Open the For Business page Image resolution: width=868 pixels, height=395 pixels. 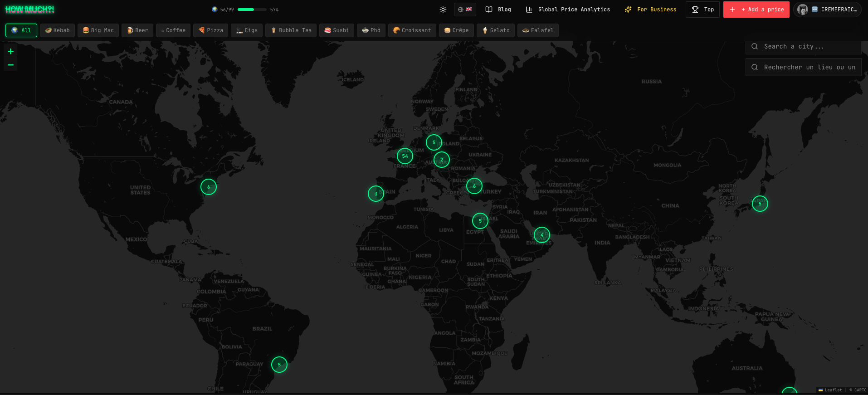coord(650,10)
